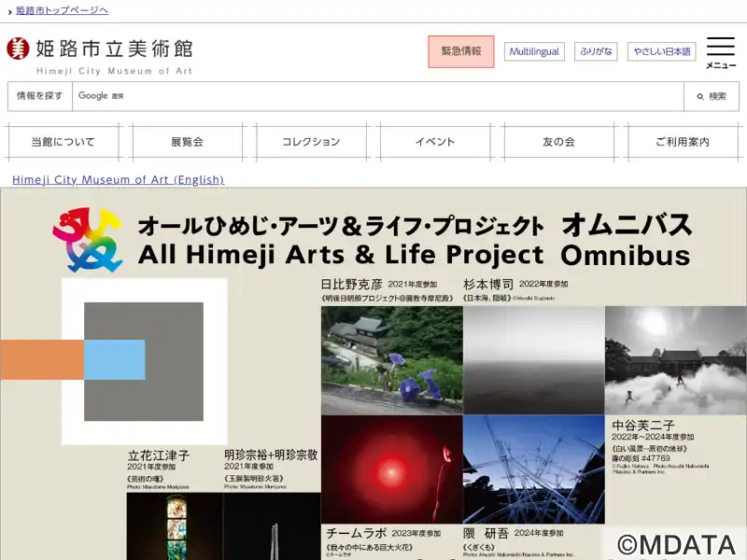The height and width of the screenshot is (560, 747).
Task: Click the 情報を探す label
Action: (40, 96)
